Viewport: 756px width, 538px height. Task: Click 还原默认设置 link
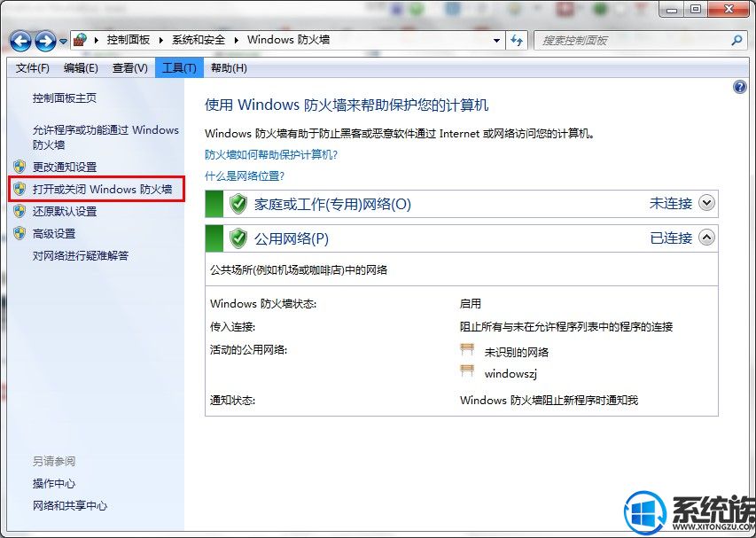pos(65,211)
